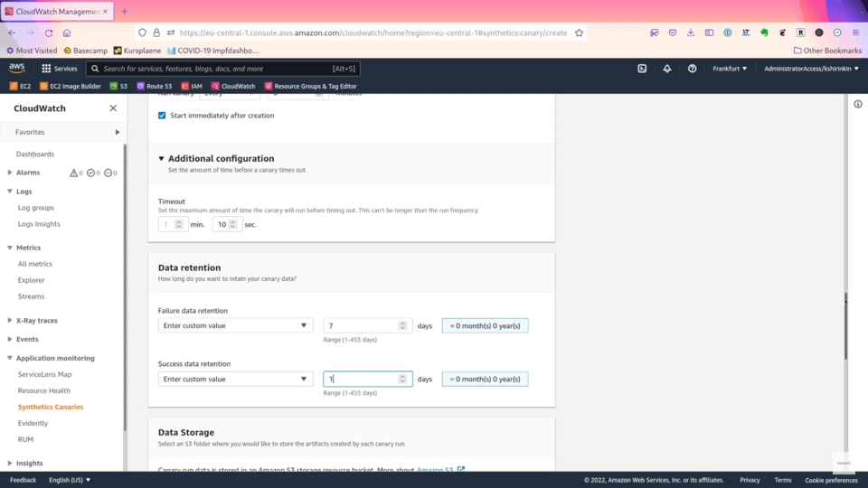Expand the Insights section
The height and width of the screenshot is (488, 868).
(10, 463)
